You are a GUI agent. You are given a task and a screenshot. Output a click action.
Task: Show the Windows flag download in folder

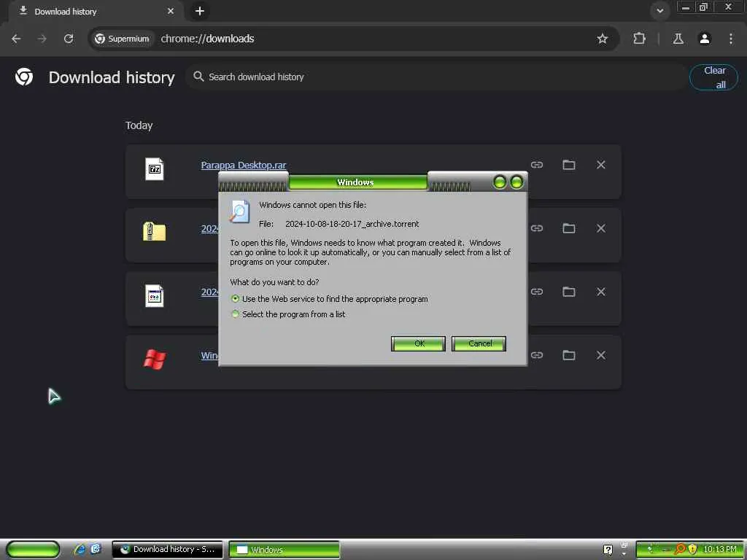(569, 355)
